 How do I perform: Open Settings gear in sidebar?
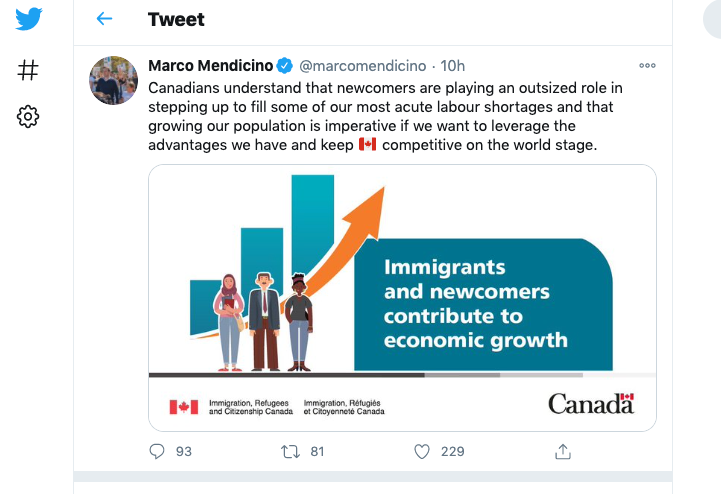[x=28, y=116]
